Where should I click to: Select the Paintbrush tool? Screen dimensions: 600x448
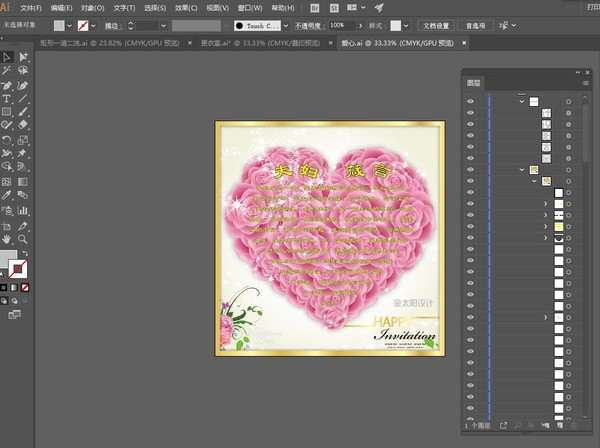(23, 112)
